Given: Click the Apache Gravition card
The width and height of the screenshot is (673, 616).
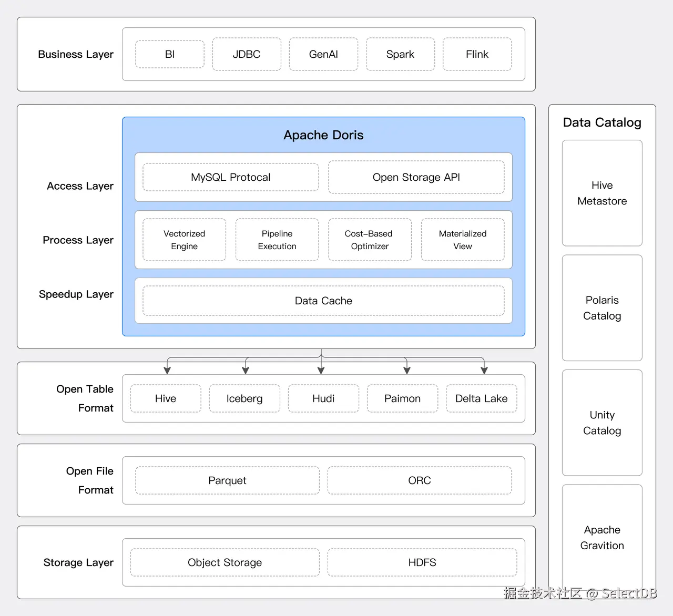Looking at the screenshot, I should (x=602, y=537).
